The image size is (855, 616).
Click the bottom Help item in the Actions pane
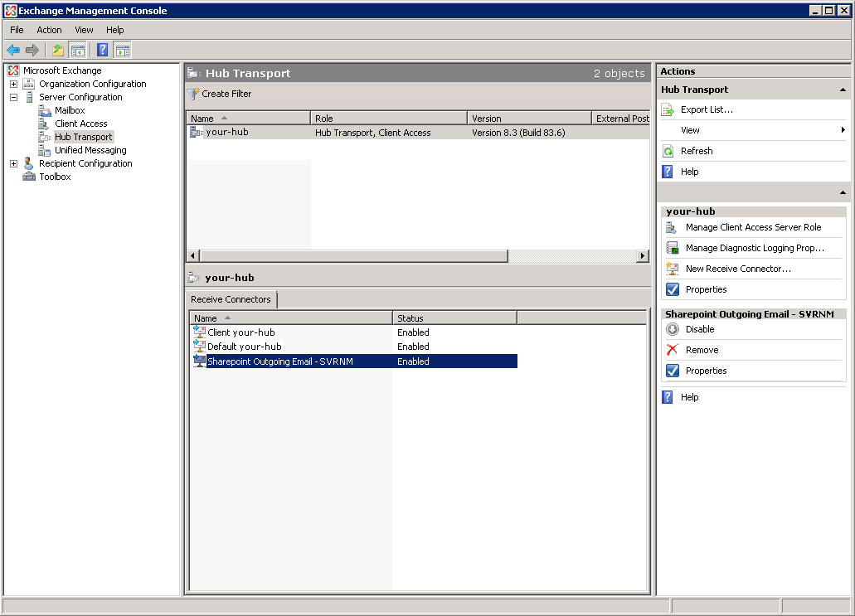689,397
